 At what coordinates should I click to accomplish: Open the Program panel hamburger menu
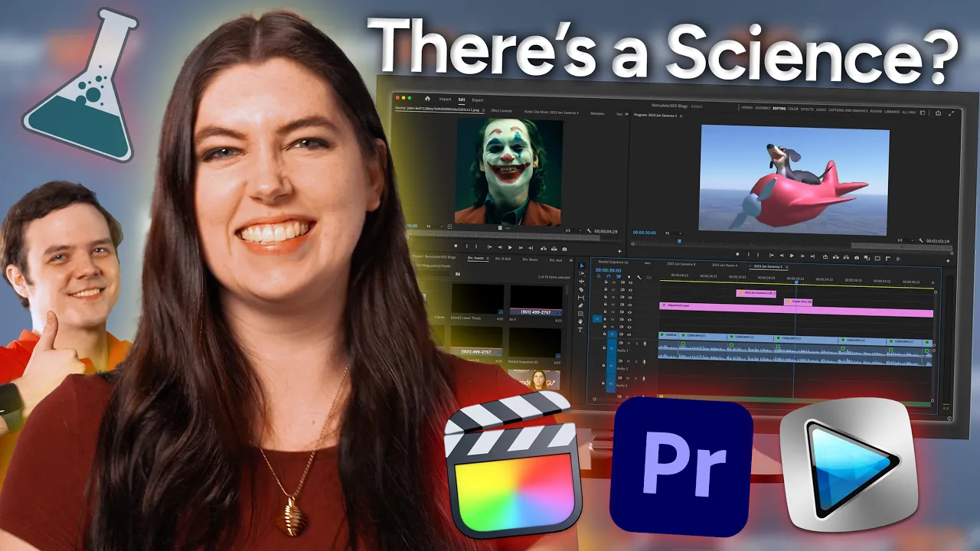681,116
